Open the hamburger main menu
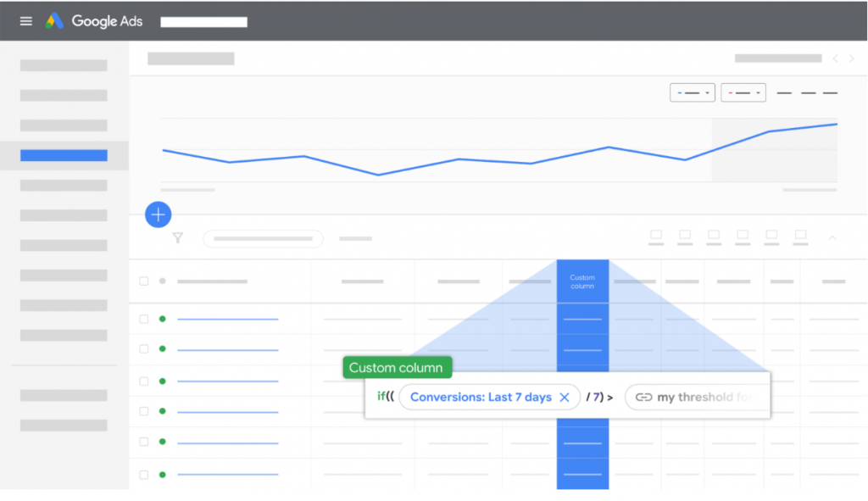The image size is (868, 501). [26, 21]
